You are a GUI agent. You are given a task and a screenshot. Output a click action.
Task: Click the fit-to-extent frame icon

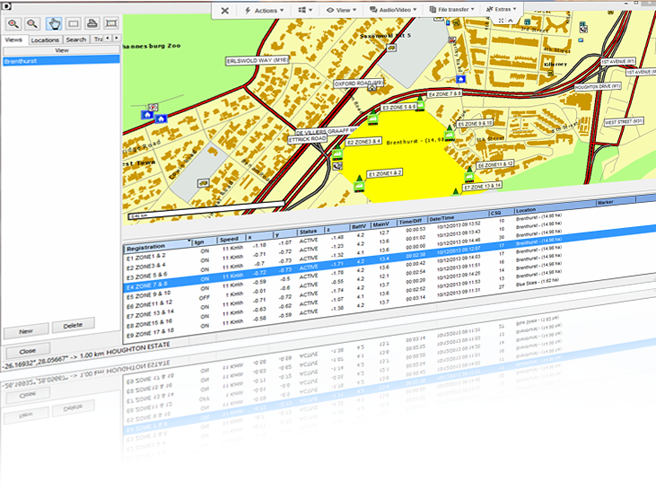coord(112,23)
